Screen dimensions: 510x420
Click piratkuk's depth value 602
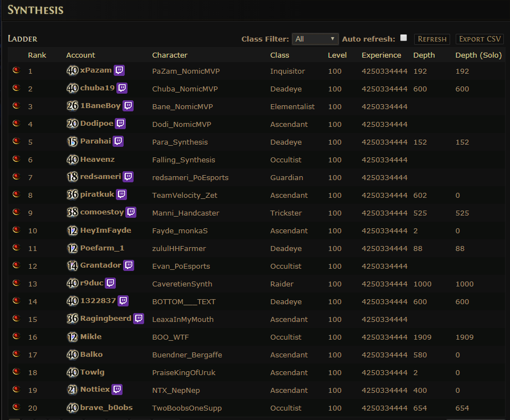(x=420, y=196)
